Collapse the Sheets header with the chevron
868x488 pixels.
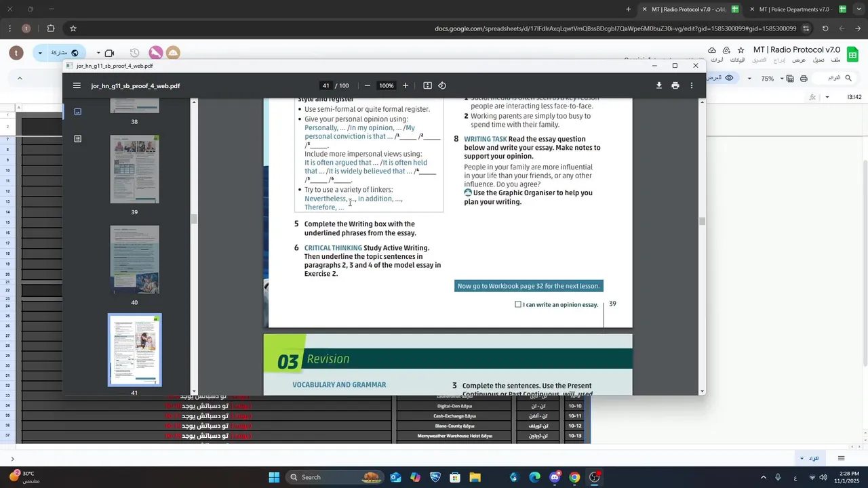click(20, 79)
